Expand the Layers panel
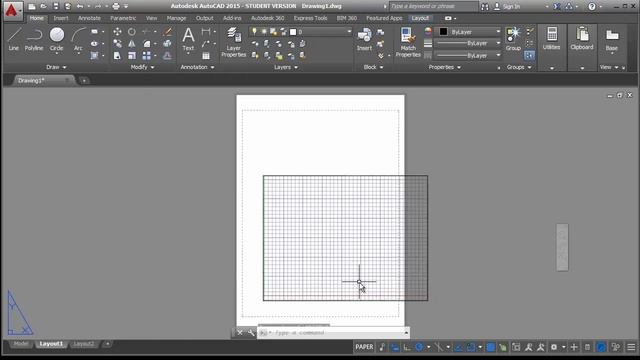Screen dimensions: 640x360 pyautogui.click(x=286, y=67)
